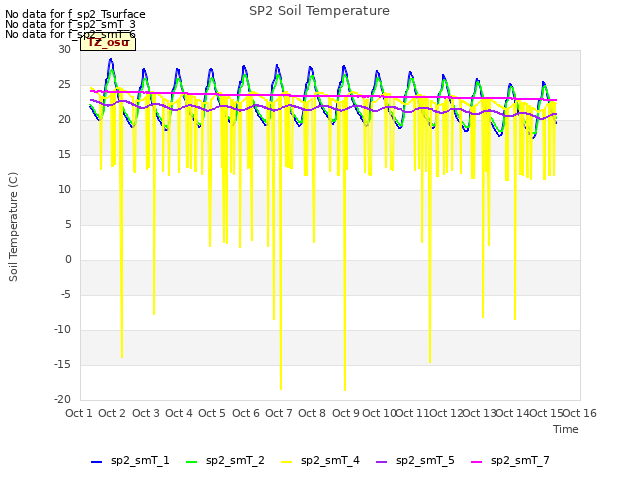Viewport: 640px width, 480px height.
Task: Click the 0 y-axis tick label
Action: coord(68,260)
